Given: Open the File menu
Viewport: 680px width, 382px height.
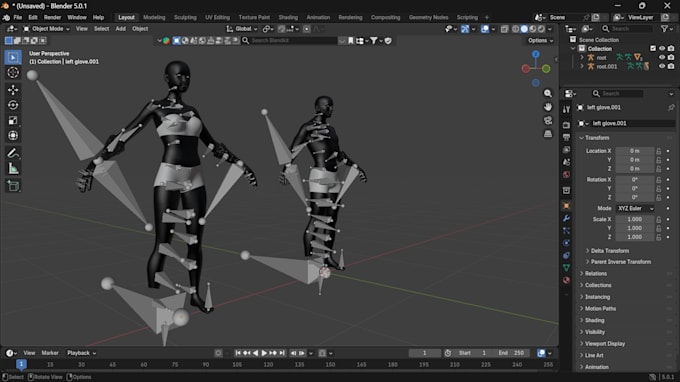Looking at the screenshot, I should pyautogui.click(x=18, y=17).
